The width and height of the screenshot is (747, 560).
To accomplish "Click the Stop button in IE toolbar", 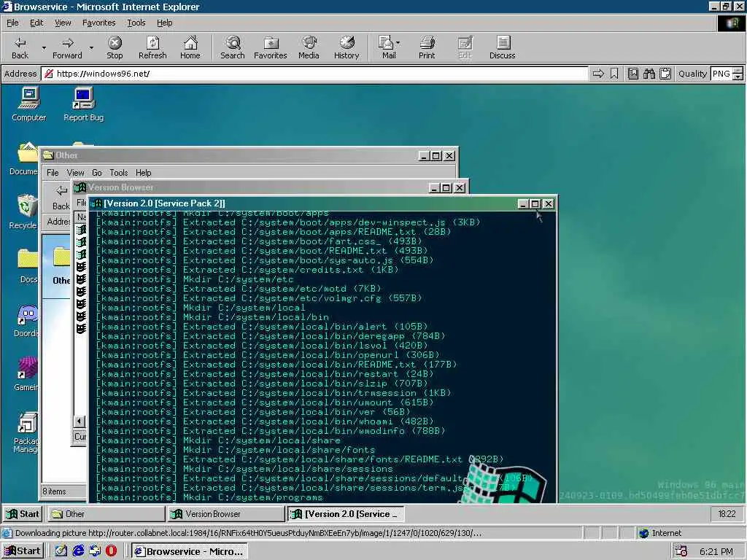I will tap(115, 47).
